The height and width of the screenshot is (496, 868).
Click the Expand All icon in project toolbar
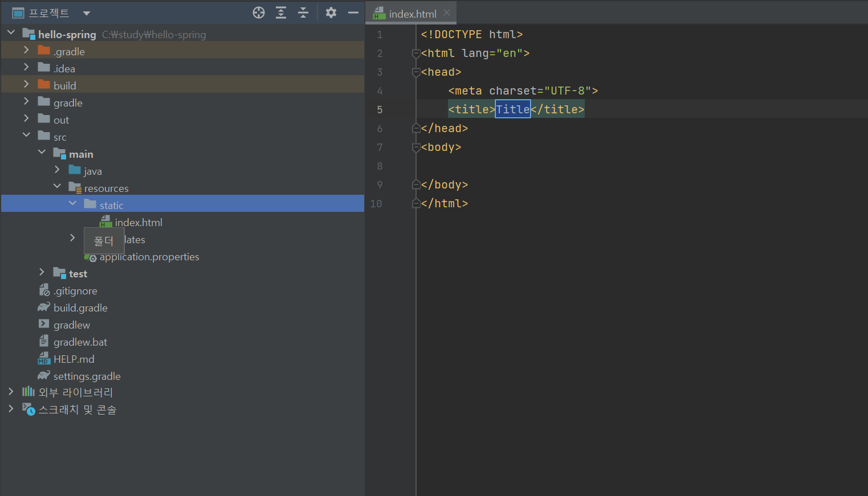coord(280,12)
